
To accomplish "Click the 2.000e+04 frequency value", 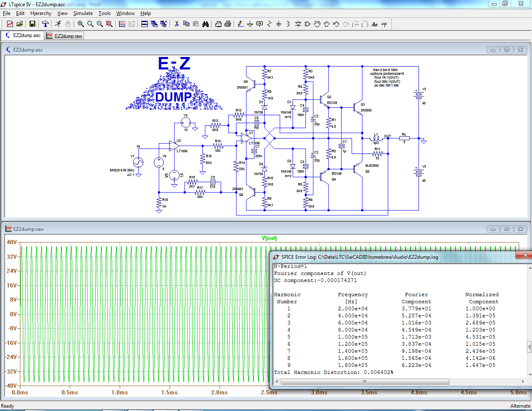I will (x=352, y=309).
